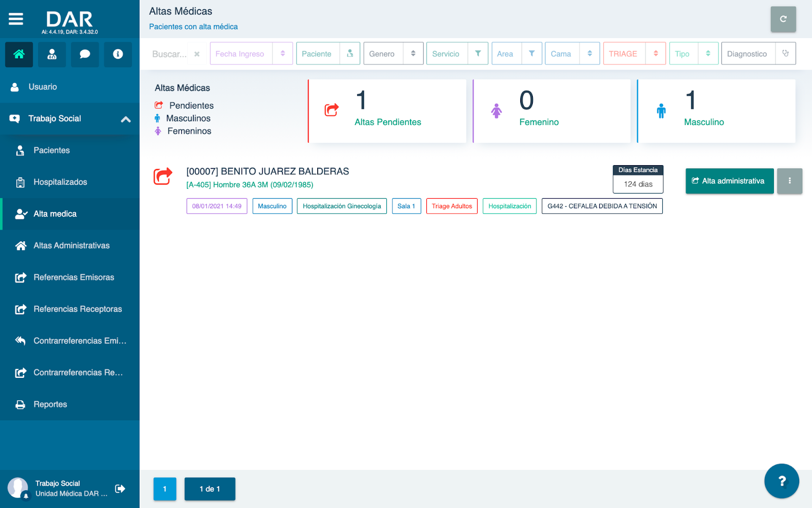Screen dimensions: 812x508
Task: Open the Genero dropdown filter
Action: [413, 54]
